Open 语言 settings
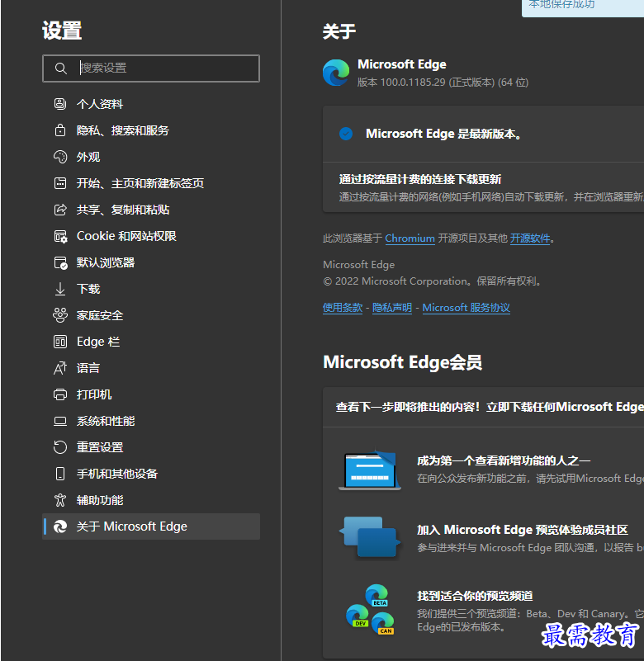This screenshot has height=661, width=644. 151,368
